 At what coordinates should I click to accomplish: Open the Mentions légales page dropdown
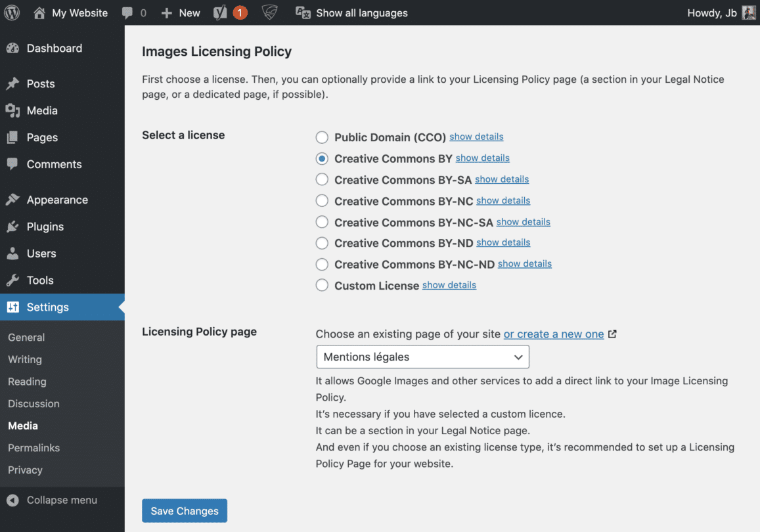click(422, 357)
